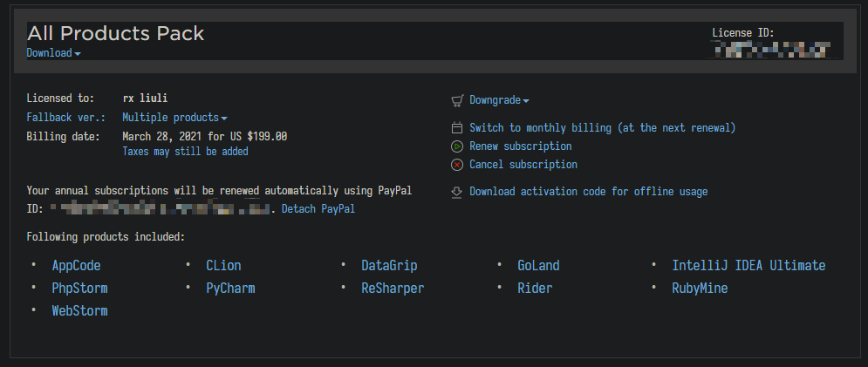The width and height of the screenshot is (868, 367).
Task: Open the CLion product link
Action: click(x=223, y=266)
